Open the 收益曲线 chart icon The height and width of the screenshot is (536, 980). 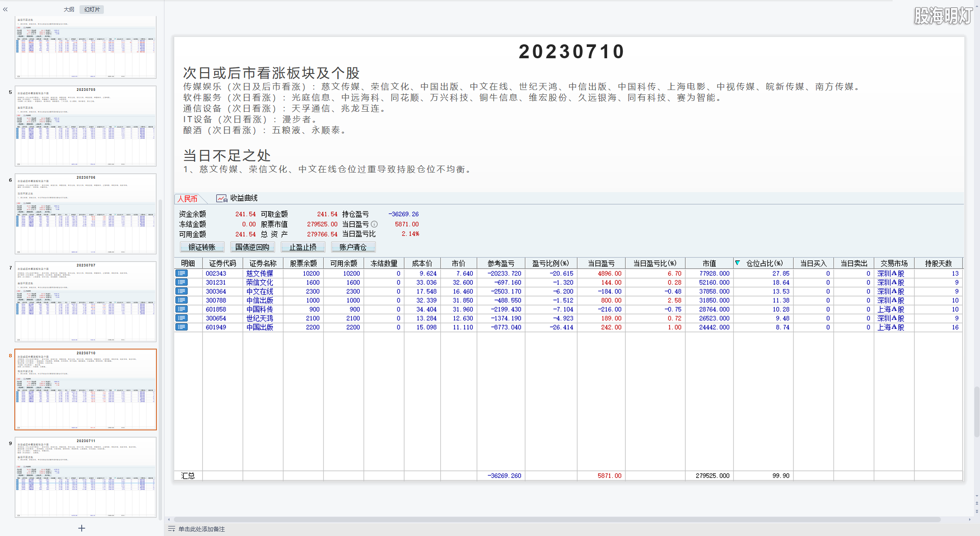pyautogui.click(x=222, y=199)
